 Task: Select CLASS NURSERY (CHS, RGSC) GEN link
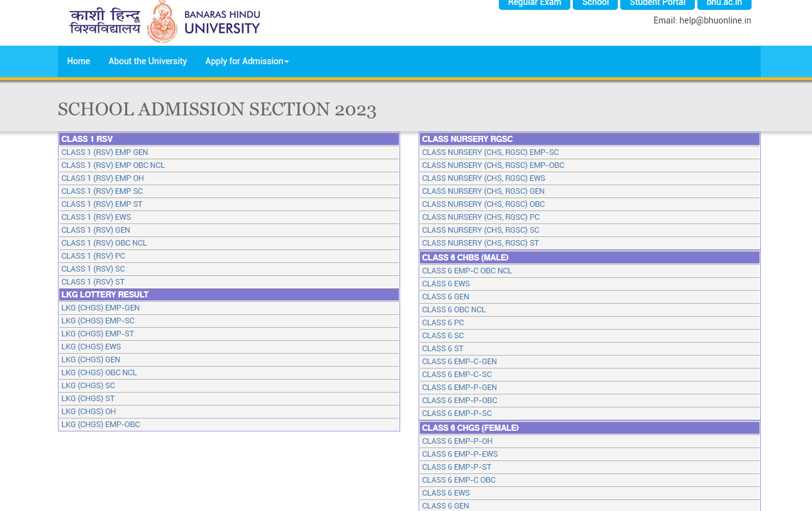[483, 191]
